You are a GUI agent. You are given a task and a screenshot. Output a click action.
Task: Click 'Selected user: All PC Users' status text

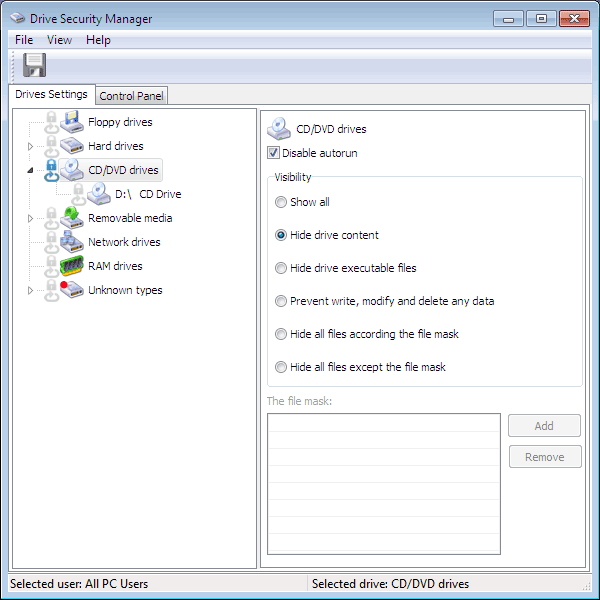pos(79,584)
